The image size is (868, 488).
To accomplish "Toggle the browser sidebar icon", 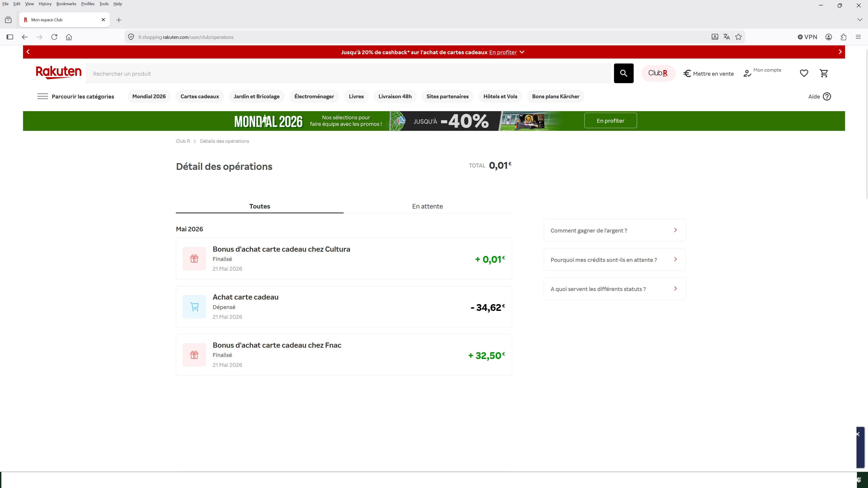I will tap(10, 37).
